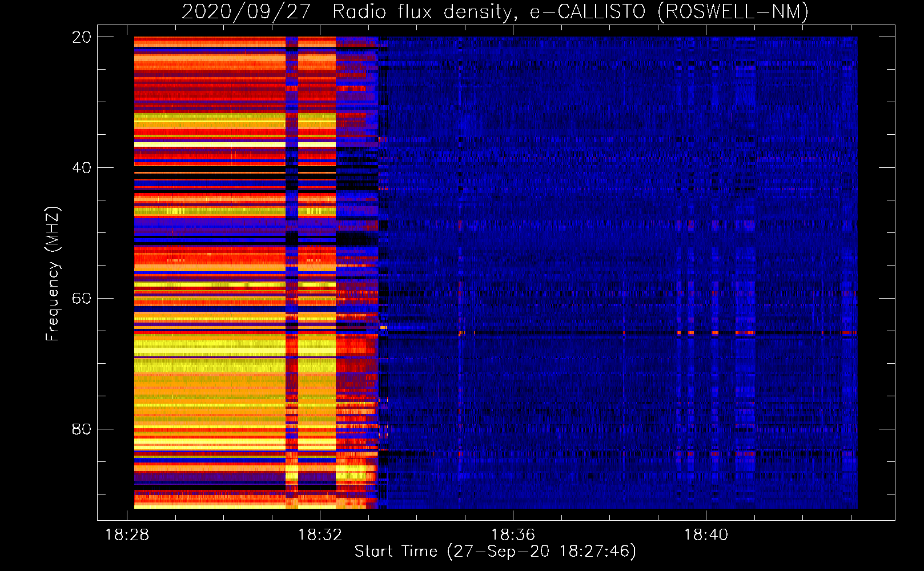This screenshot has height=571, width=924.
Task: Click the '20' frequency tick label
Action: 82,37
